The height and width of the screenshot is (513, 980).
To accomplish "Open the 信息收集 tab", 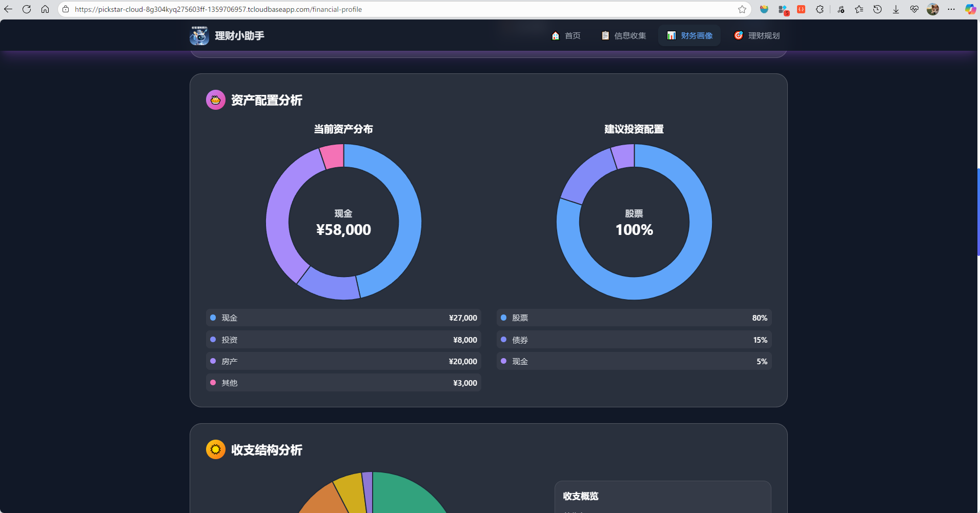I will pyautogui.click(x=624, y=35).
